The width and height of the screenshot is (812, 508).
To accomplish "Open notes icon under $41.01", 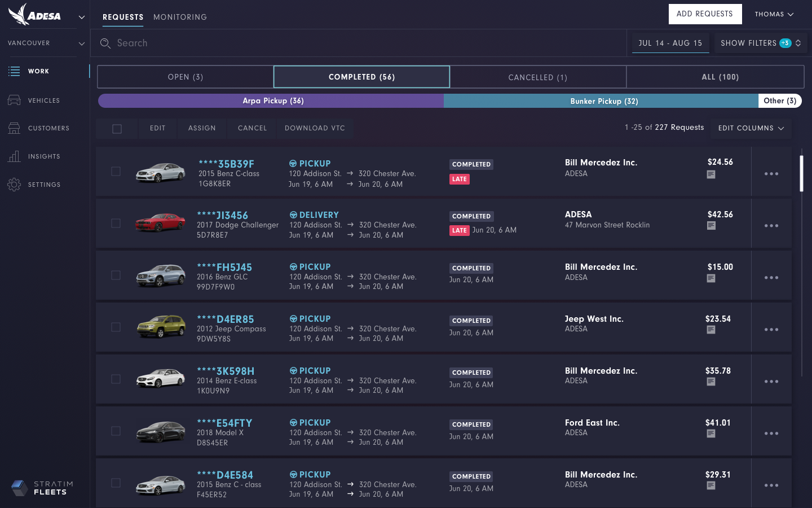I will pos(711,433).
